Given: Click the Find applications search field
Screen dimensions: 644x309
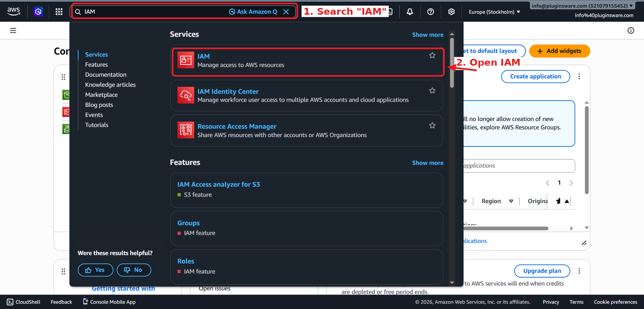Looking at the screenshot, I should click(519, 166).
